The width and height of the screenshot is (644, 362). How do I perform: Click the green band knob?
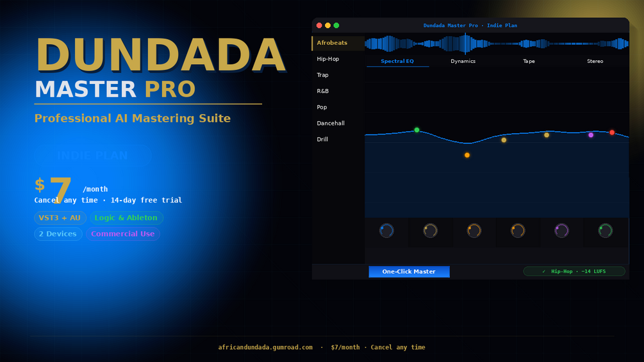606,231
